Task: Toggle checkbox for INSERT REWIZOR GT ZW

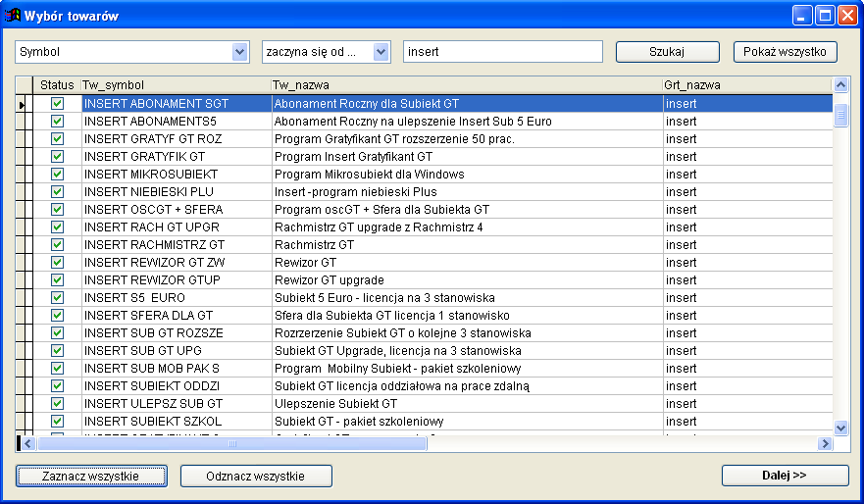Action: click(x=57, y=262)
